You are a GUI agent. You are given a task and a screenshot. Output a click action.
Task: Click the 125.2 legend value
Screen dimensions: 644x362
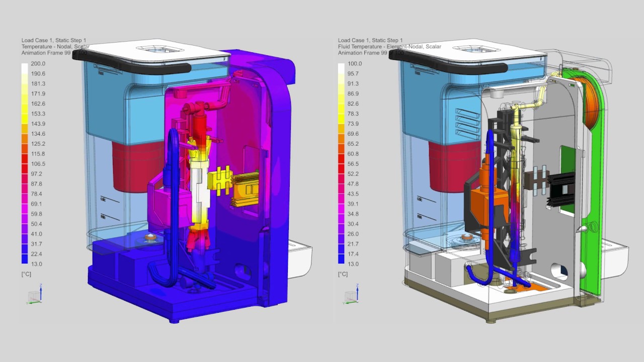38,144
